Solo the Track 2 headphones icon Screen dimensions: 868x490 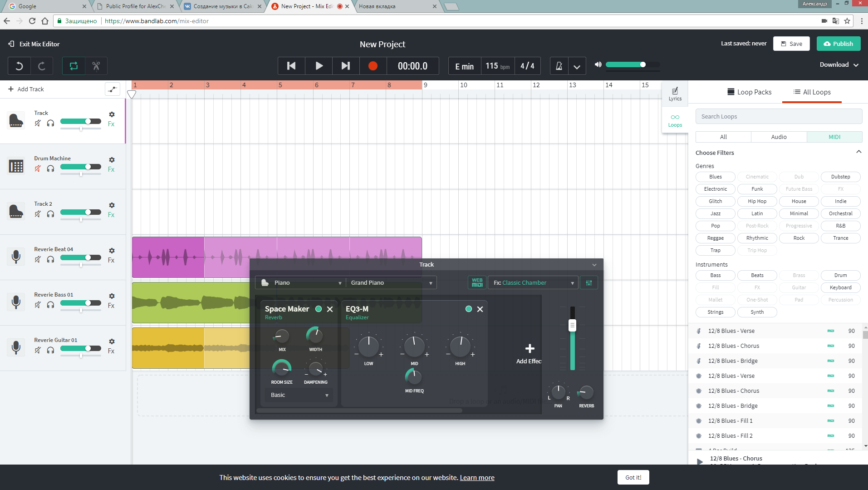point(50,214)
